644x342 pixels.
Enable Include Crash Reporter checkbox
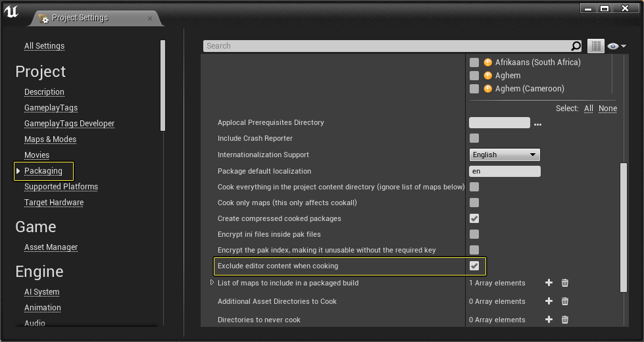[474, 138]
